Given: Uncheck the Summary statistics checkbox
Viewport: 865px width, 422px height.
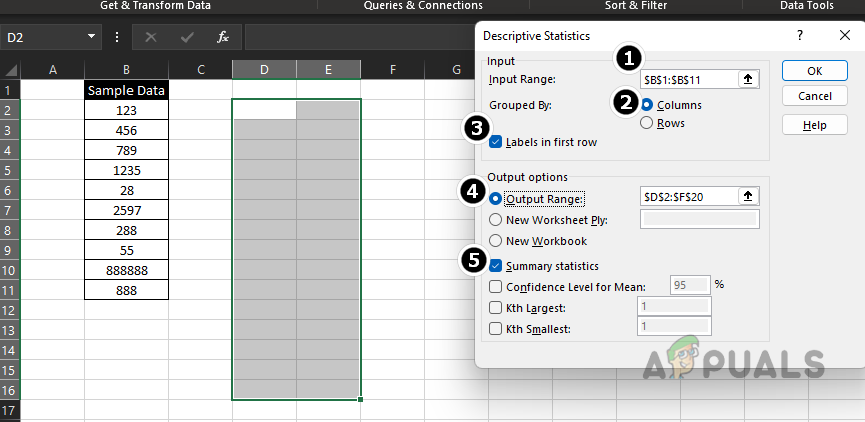Looking at the screenshot, I should [497, 266].
